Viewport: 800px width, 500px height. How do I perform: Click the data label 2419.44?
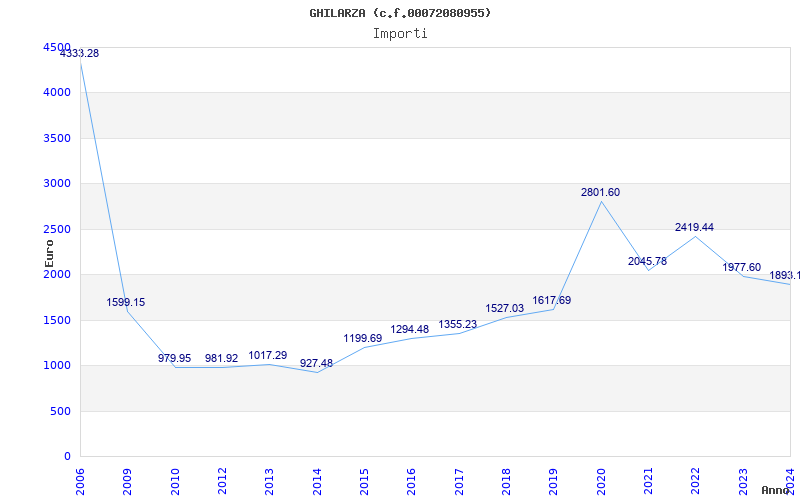(694, 228)
